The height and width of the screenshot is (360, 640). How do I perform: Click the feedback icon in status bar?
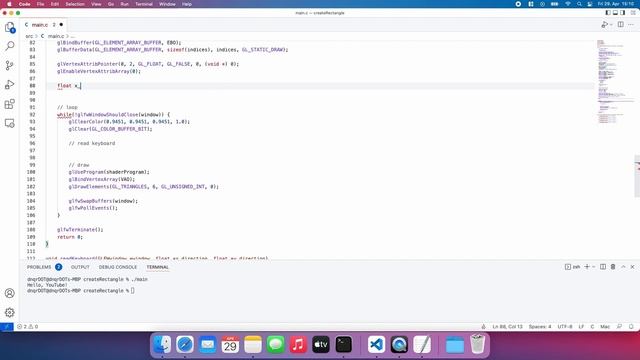click(620, 327)
